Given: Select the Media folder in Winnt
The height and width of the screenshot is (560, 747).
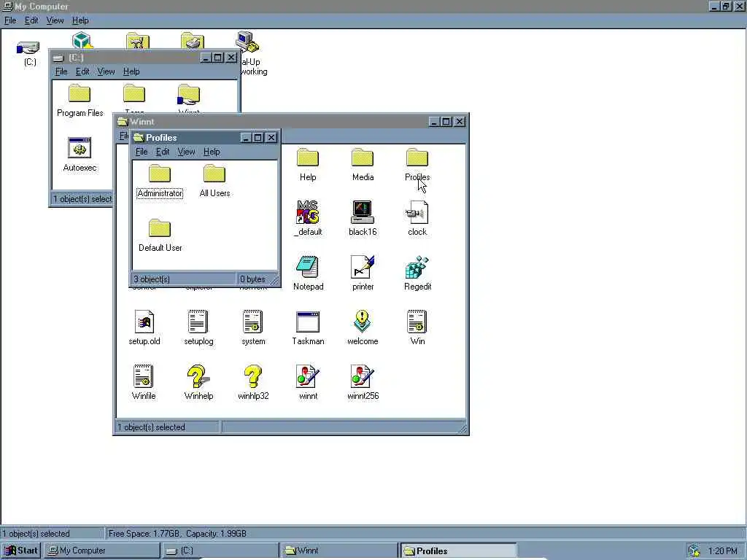Looking at the screenshot, I should click(x=363, y=165).
